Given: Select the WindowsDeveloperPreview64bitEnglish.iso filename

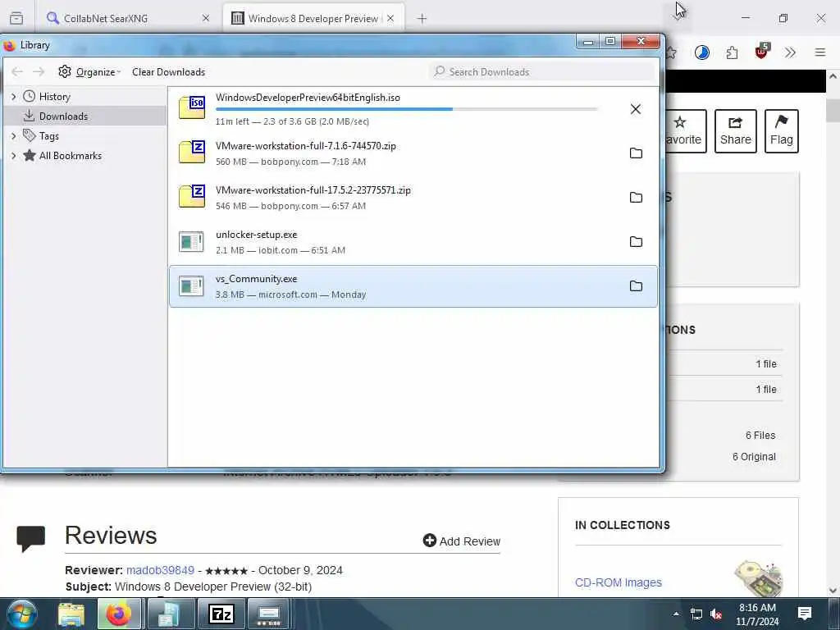Looking at the screenshot, I should point(308,98).
